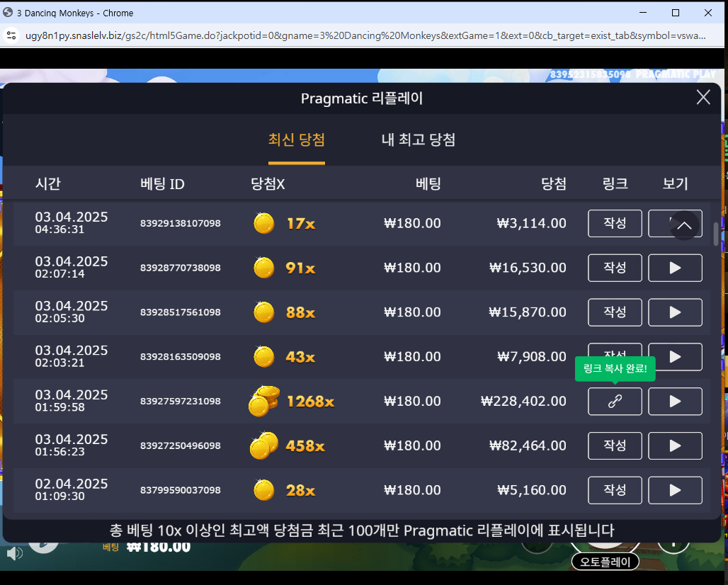The height and width of the screenshot is (585, 728).
Task: Click the chain link icon for 1268x win
Action: (615, 401)
